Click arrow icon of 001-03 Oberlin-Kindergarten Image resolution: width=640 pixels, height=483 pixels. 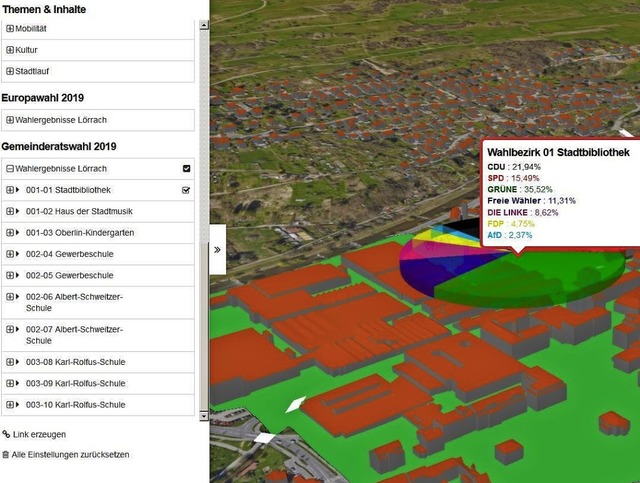[18, 233]
